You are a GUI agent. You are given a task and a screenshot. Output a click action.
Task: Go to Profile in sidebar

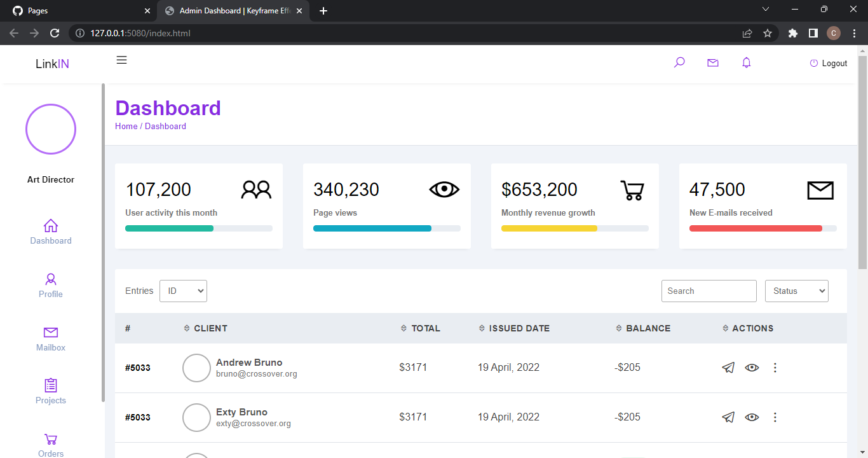point(51,285)
